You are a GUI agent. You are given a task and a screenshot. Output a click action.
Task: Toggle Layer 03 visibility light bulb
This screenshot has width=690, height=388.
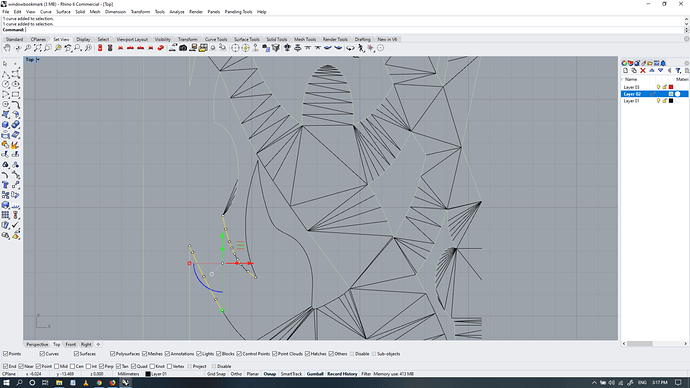pyautogui.click(x=658, y=87)
